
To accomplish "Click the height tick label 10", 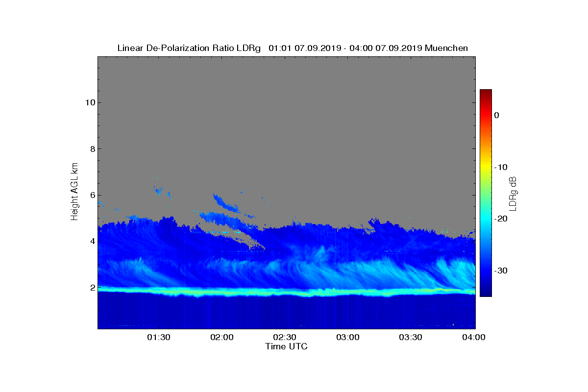I will tap(89, 102).
